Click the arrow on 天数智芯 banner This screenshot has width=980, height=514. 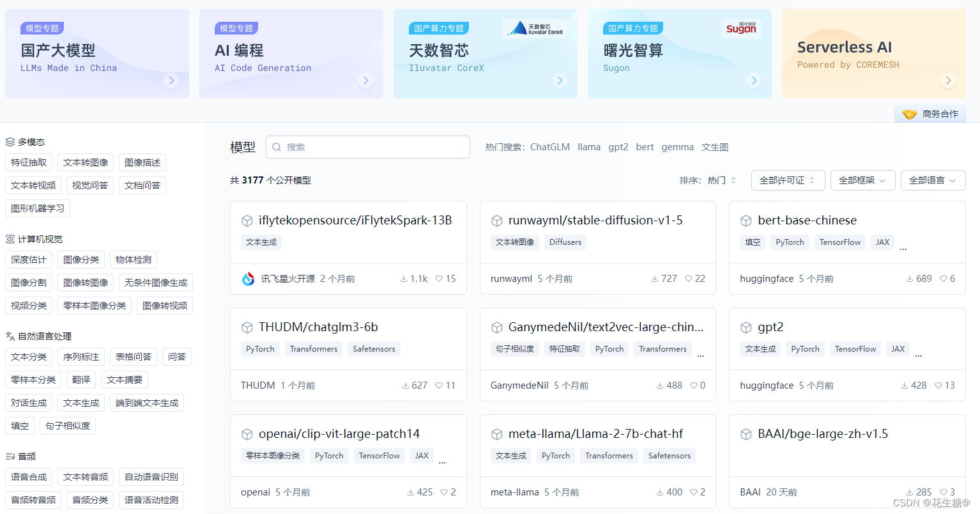(x=560, y=81)
